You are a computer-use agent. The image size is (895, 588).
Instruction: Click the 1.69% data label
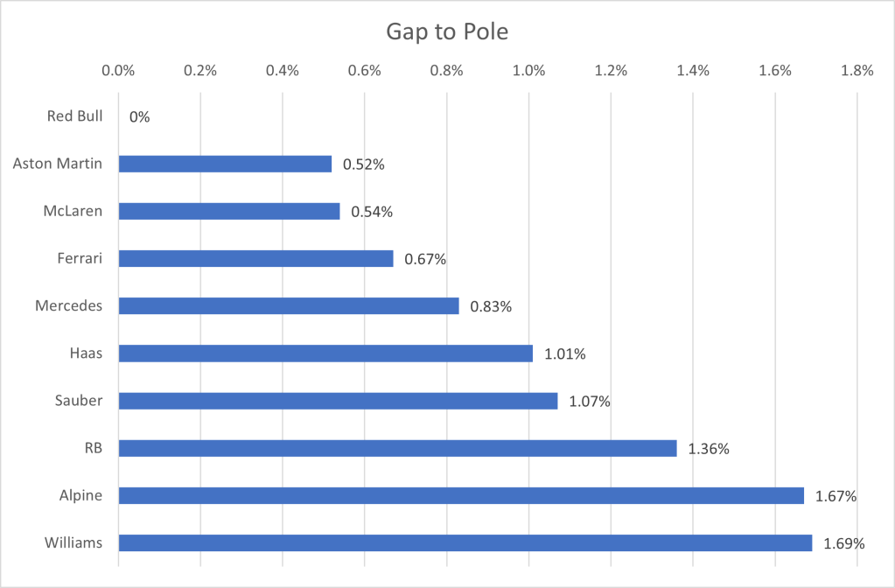[843, 543]
